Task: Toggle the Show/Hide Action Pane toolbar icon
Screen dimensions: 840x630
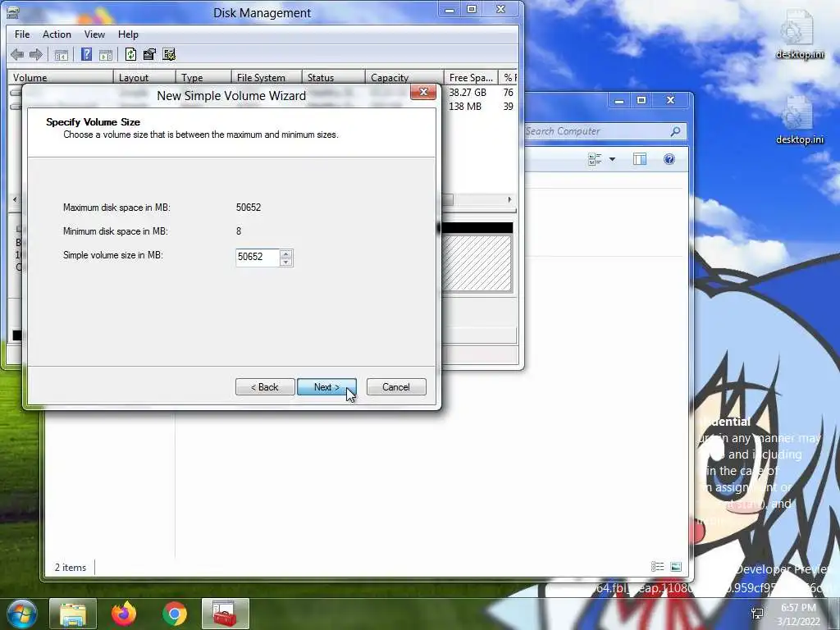Action: [106, 55]
